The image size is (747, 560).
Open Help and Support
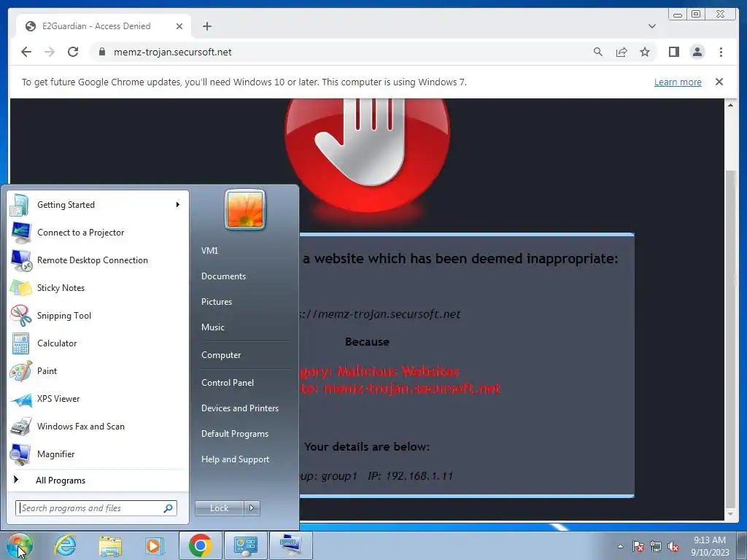[244, 459]
